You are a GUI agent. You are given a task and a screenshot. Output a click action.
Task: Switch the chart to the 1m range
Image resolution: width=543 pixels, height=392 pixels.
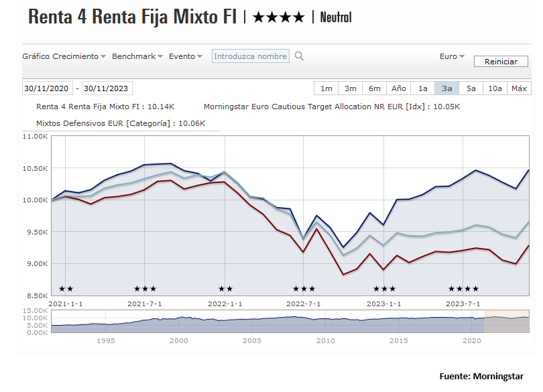[x=326, y=88]
